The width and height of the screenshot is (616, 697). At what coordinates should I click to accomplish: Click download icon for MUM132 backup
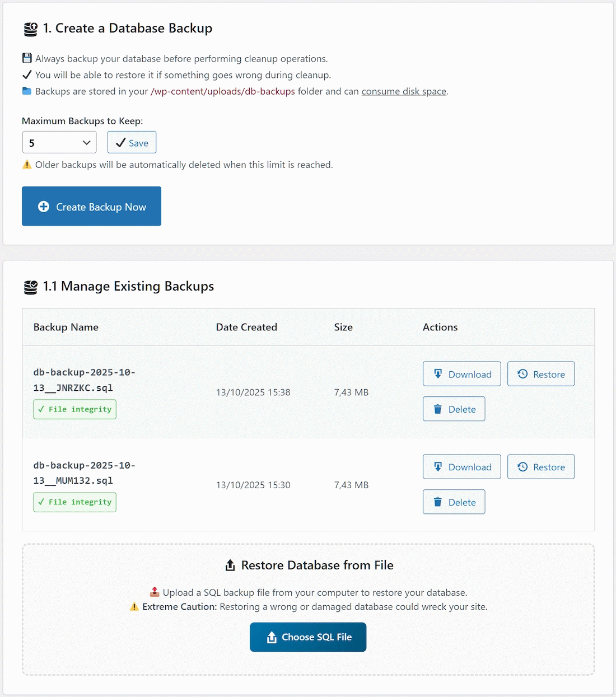click(438, 467)
